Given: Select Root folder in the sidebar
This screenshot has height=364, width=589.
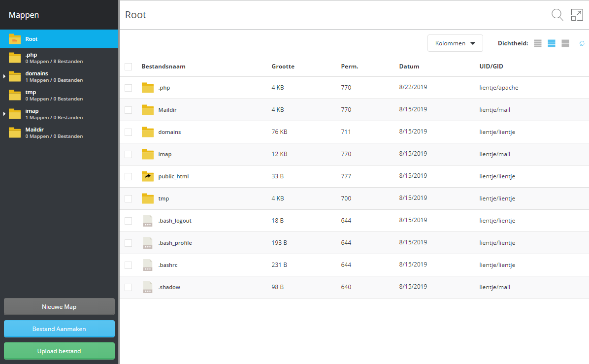Looking at the screenshot, I should [x=32, y=39].
